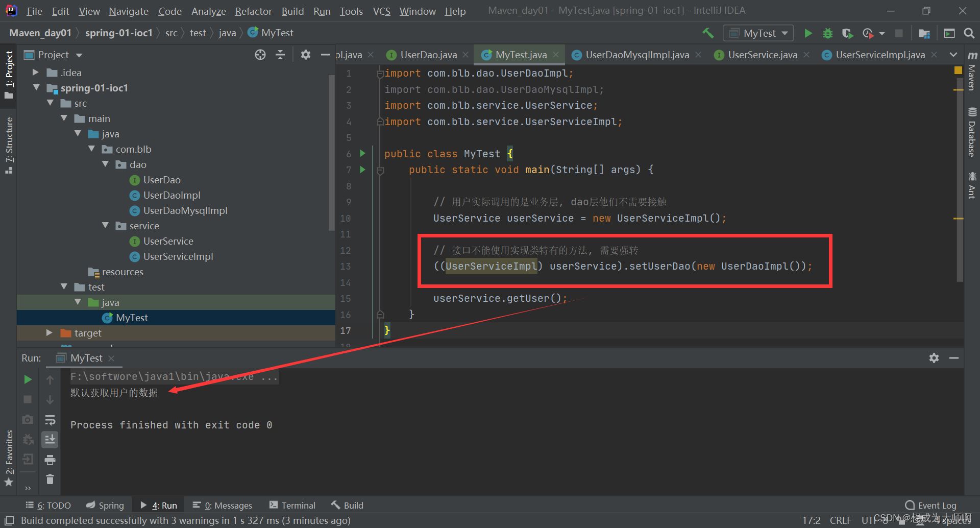Hide the Project panel with minus icon

(325, 55)
